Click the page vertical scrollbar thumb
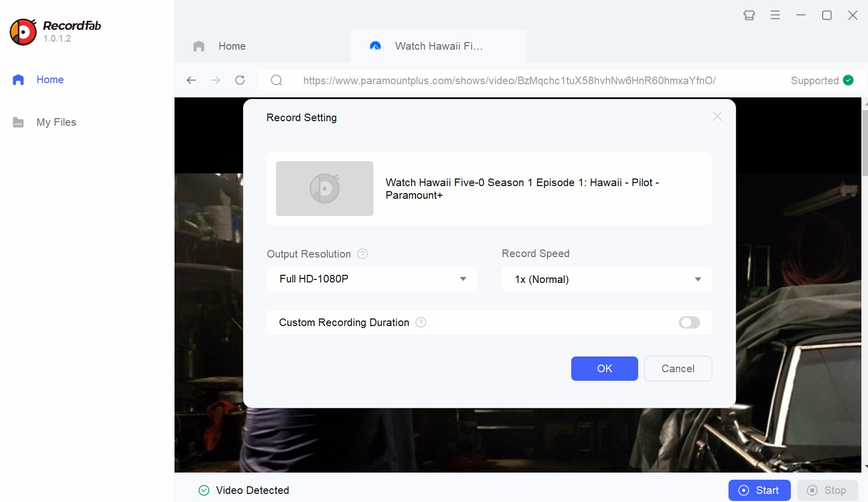Viewport: 868px width, 502px height. point(865,142)
